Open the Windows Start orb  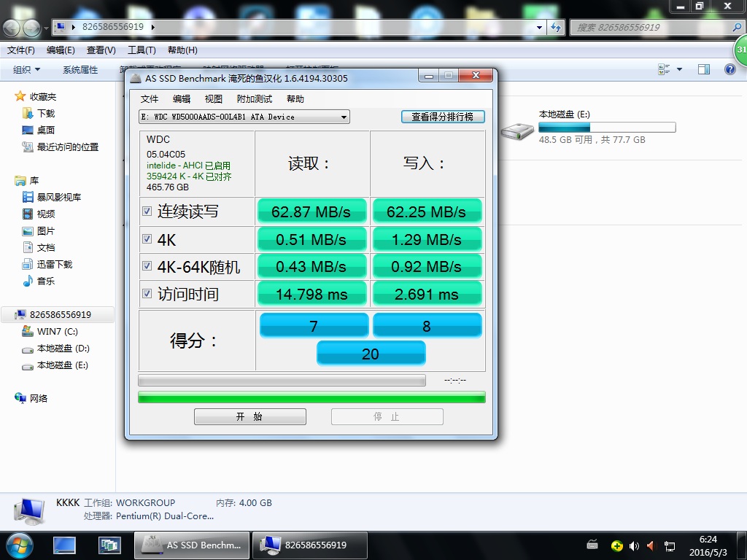coord(20,545)
